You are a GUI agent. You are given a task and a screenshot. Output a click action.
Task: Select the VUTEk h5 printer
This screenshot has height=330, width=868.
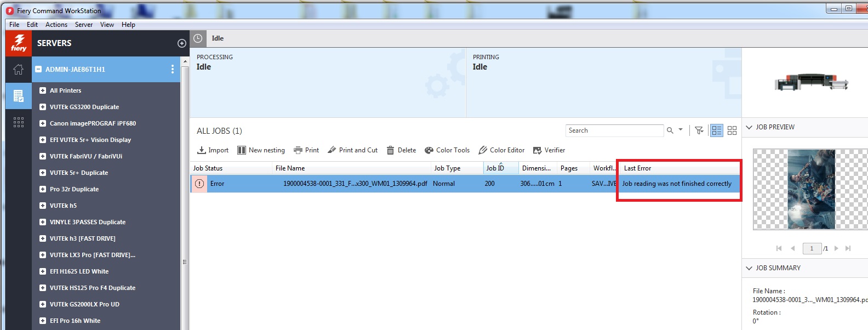63,206
